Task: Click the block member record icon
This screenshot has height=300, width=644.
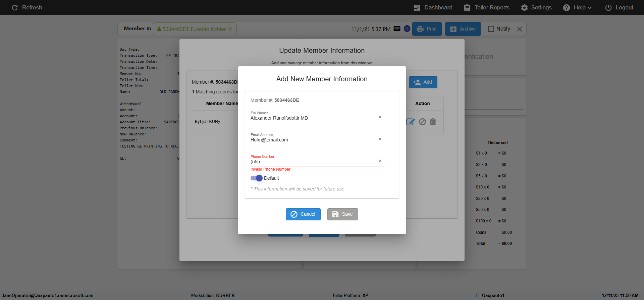Action: 422,122
